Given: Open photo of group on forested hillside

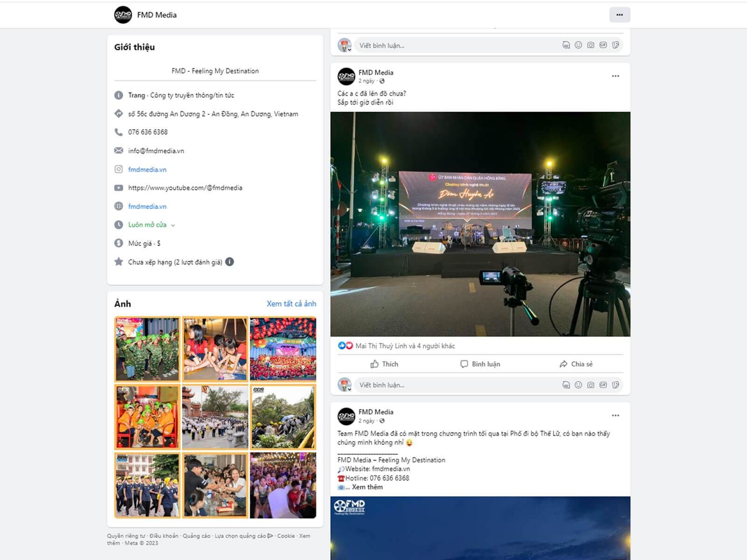Looking at the screenshot, I should pyautogui.click(x=283, y=417).
